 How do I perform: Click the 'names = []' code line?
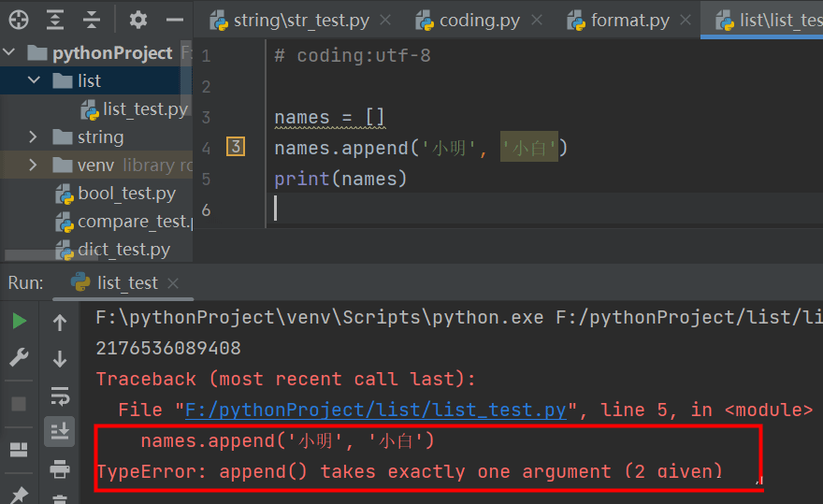pyautogui.click(x=329, y=117)
